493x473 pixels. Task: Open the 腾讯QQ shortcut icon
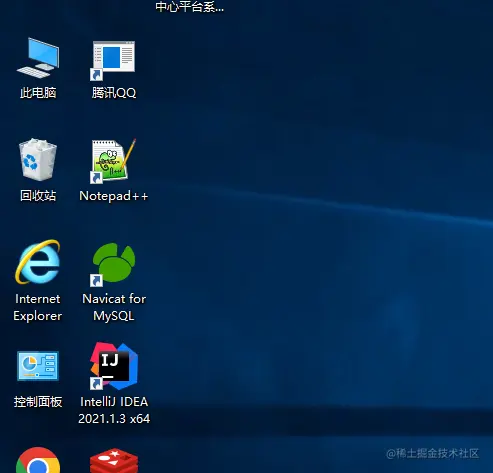click(x=113, y=60)
